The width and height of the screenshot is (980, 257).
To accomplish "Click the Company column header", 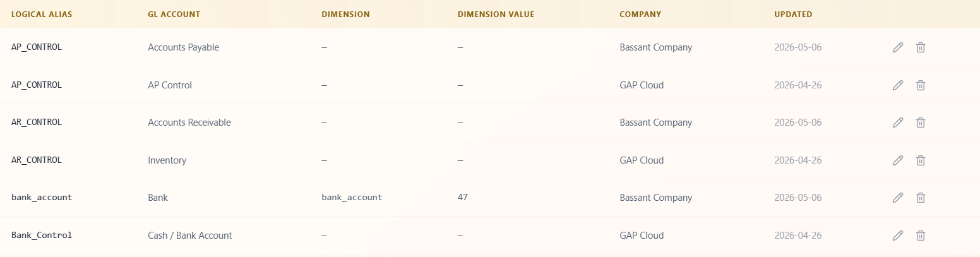I will [640, 14].
